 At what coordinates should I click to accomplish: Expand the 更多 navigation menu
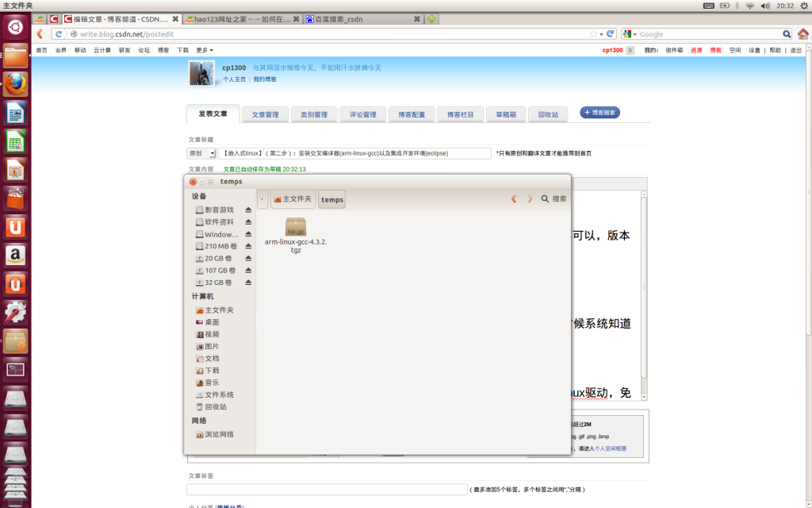(x=204, y=50)
